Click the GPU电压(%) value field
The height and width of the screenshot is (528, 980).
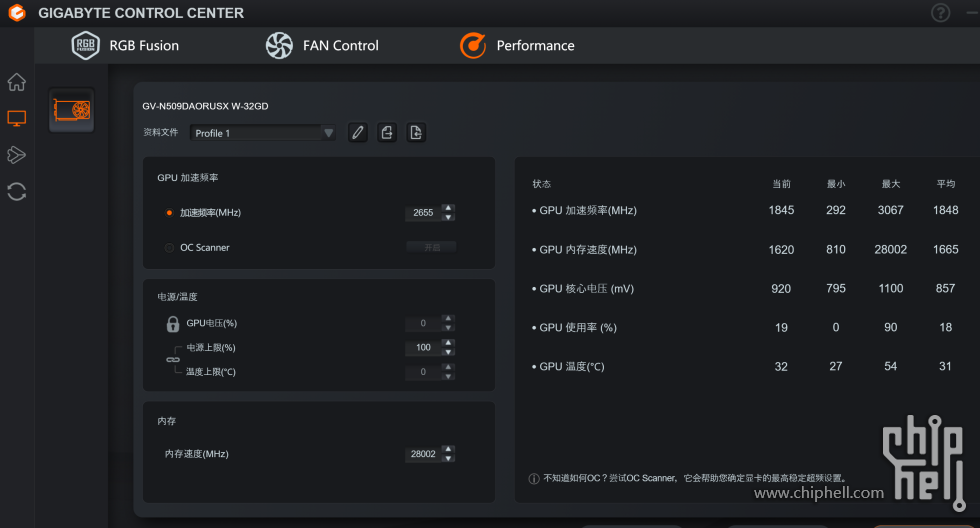[x=423, y=323]
